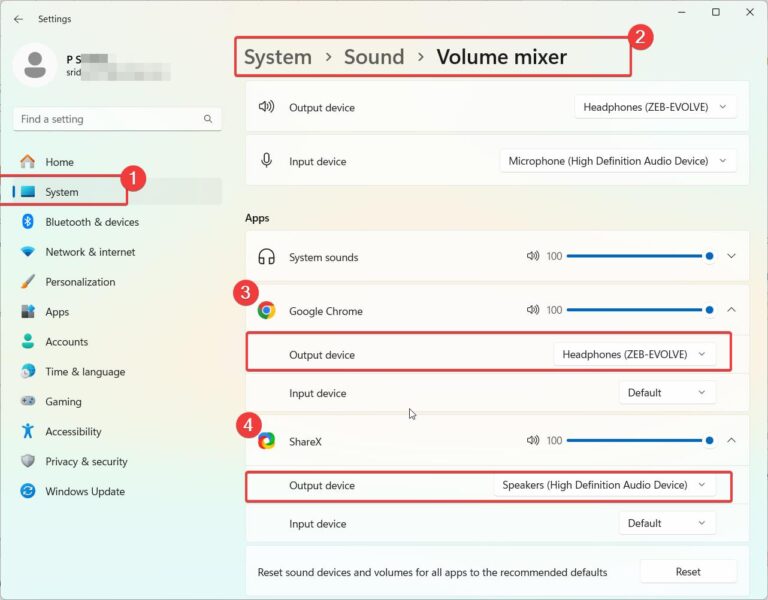The image size is (768, 600).
Task: Click the Personalization paintbrush icon
Action: 28,282
